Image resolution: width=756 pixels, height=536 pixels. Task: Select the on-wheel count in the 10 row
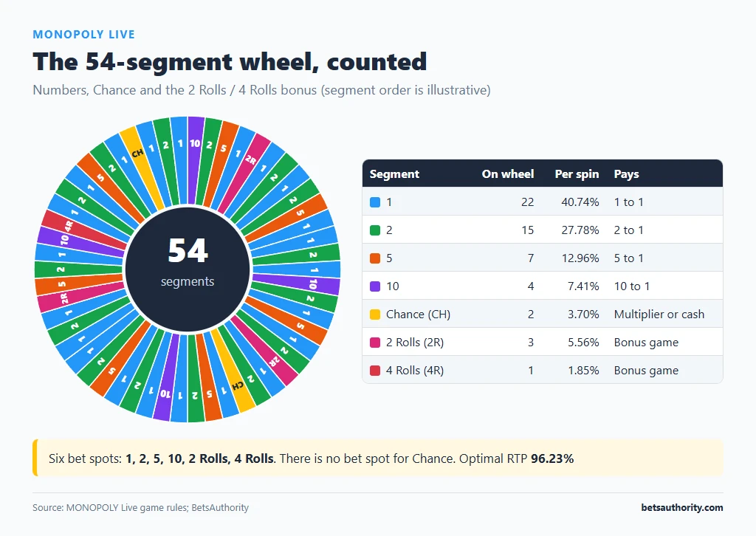click(531, 286)
